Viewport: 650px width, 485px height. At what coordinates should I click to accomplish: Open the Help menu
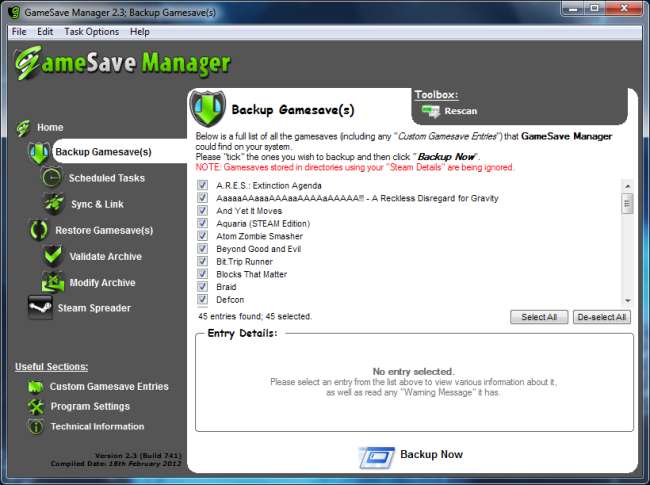pyautogui.click(x=140, y=32)
